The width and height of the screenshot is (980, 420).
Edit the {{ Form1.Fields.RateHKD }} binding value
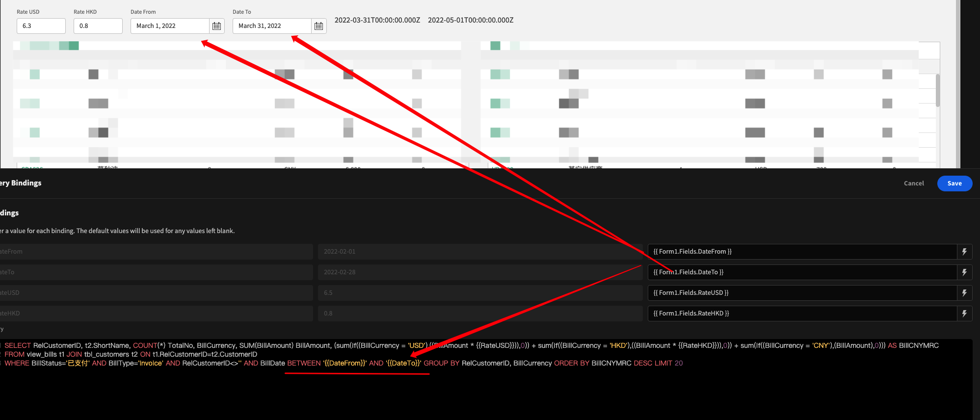(802, 314)
